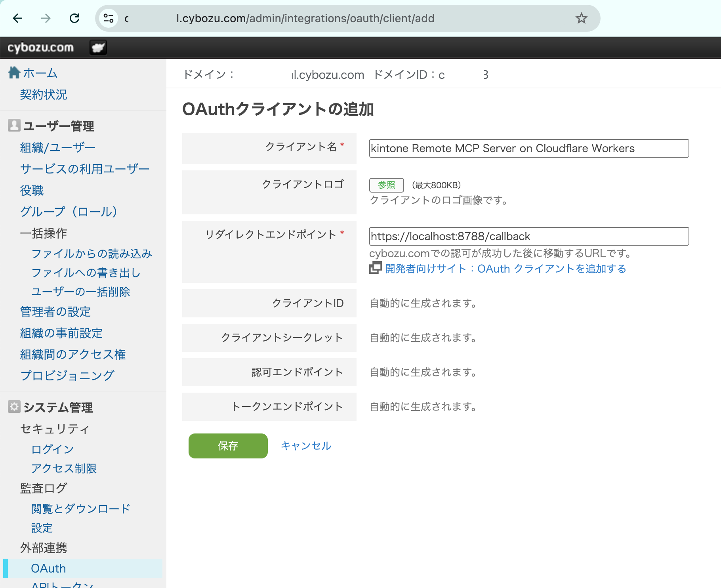Open 組織/ユーザー from user management
The height and width of the screenshot is (588, 721).
pos(57,147)
